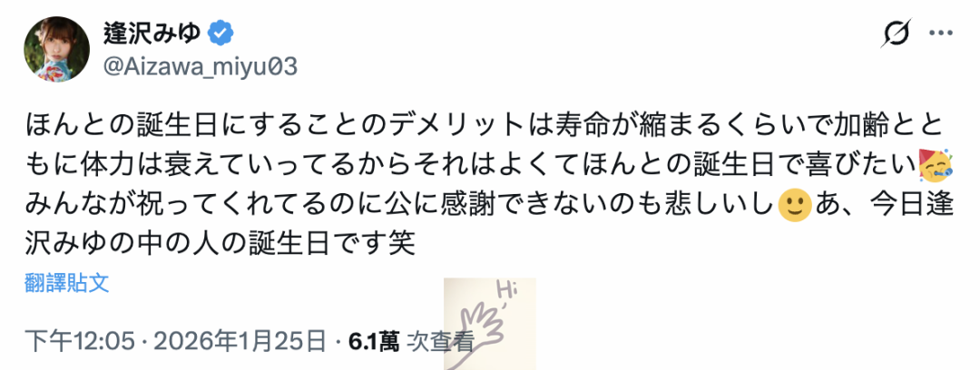
Task: Click the final line 沢みゆの中の人の誕生日です笑
Action: click(x=220, y=244)
